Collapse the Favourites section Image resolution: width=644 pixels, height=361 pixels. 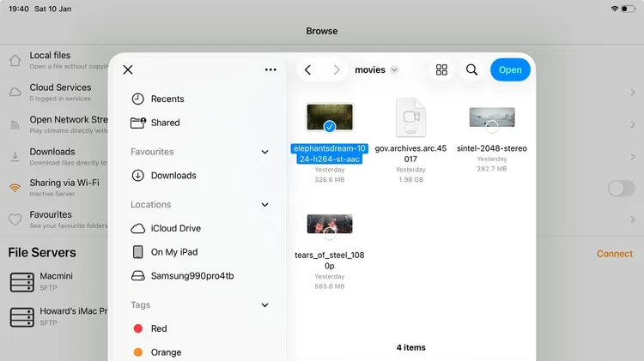(264, 152)
